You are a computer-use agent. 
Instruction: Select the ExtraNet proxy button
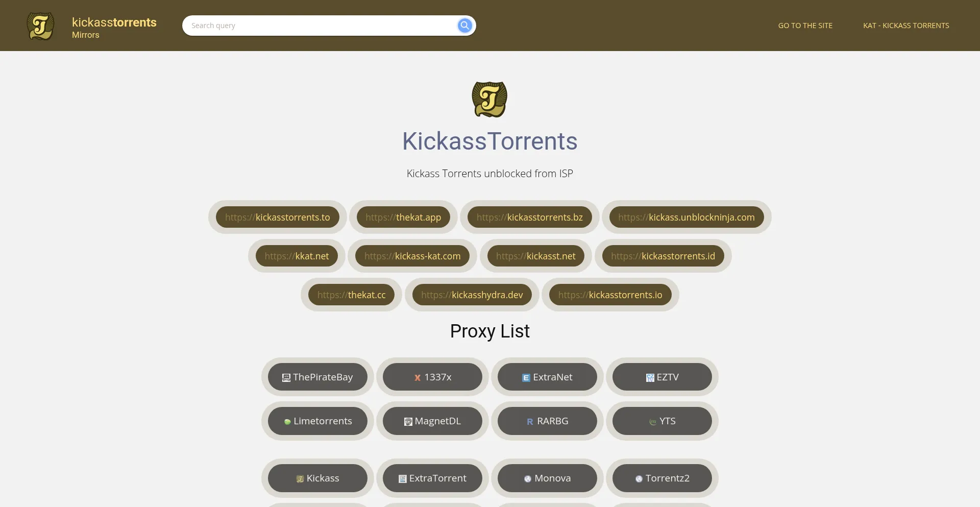click(547, 377)
